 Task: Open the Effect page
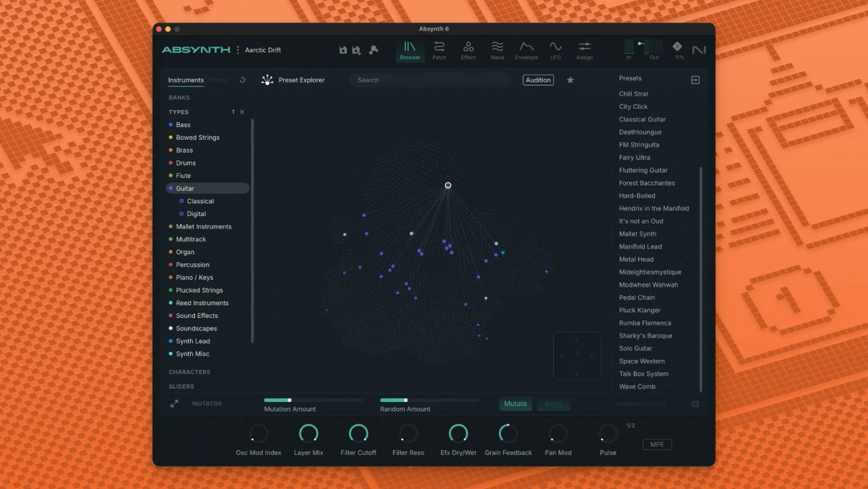(x=468, y=50)
